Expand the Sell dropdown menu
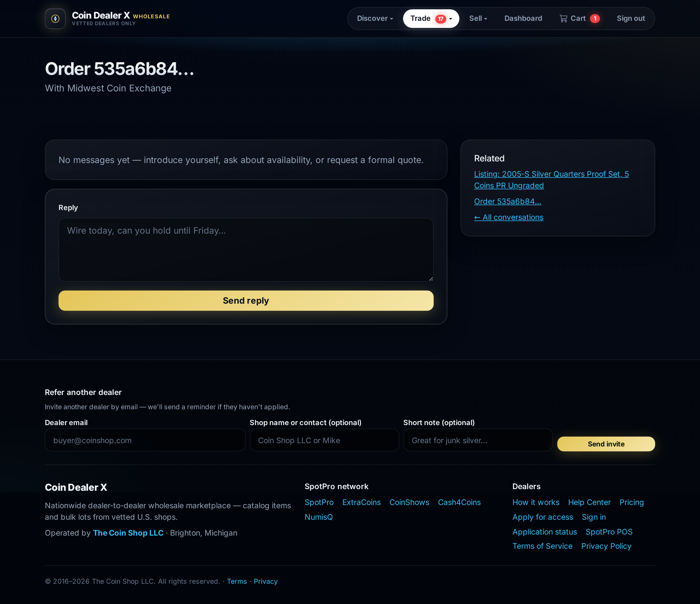Image resolution: width=700 pixels, height=604 pixels. pos(478,19)
